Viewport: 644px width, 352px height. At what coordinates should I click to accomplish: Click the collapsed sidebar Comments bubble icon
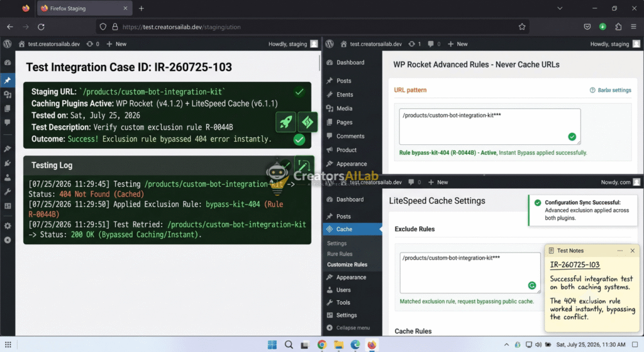click(x=8, y=122)
